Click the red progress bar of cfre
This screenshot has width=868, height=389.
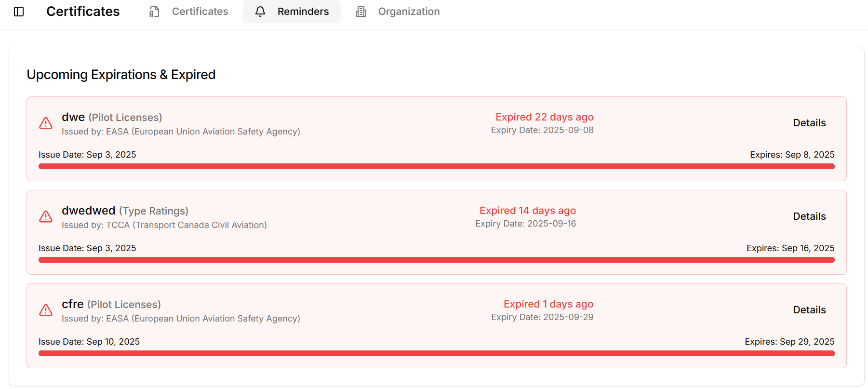tap(437, 353)
